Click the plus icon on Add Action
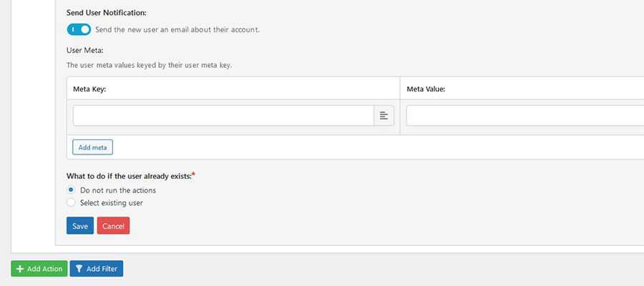Screen dimensions: 644x286 [x=20, y=269]
